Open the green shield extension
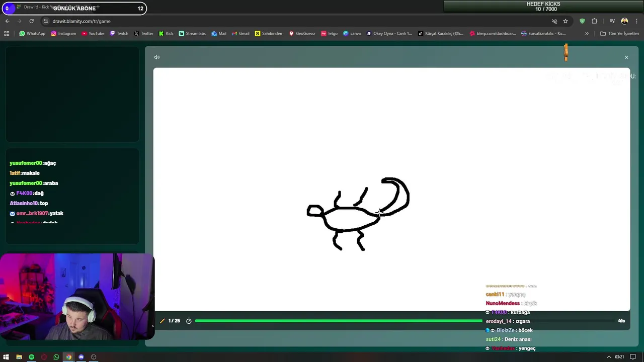644x362 pixels. (x=582, y=21)
